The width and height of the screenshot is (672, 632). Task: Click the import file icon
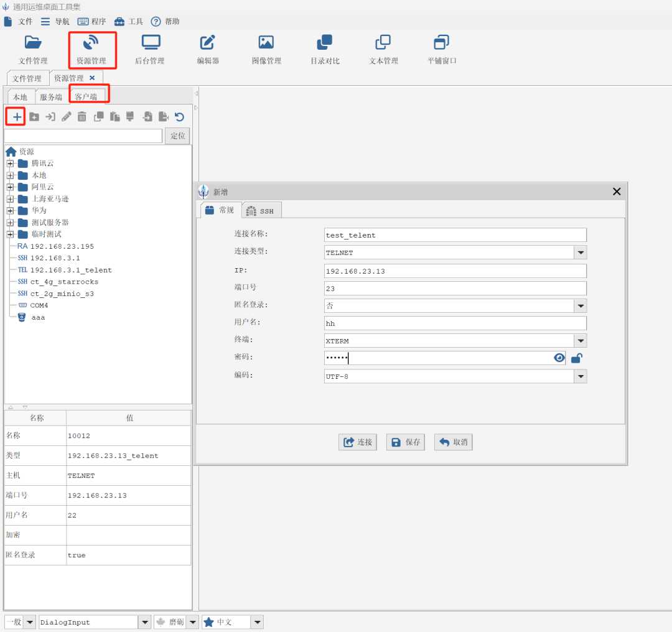[147, 116]
